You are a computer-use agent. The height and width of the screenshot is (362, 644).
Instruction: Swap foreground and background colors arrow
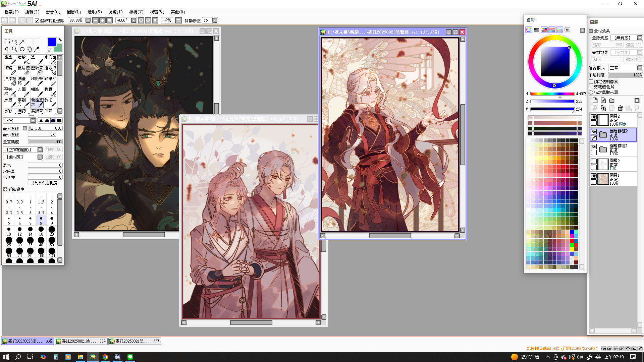[60, 40]
